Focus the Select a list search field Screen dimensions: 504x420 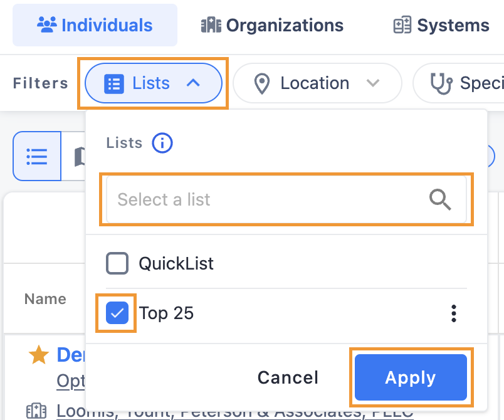coord(286,199)
